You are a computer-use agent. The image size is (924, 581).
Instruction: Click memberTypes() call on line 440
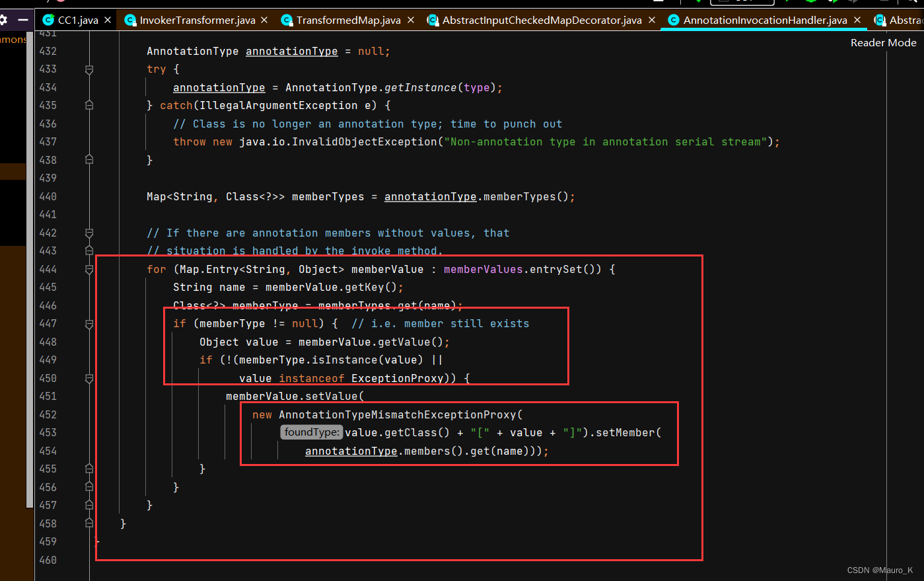pyautogui.click(x=526, y=197)
